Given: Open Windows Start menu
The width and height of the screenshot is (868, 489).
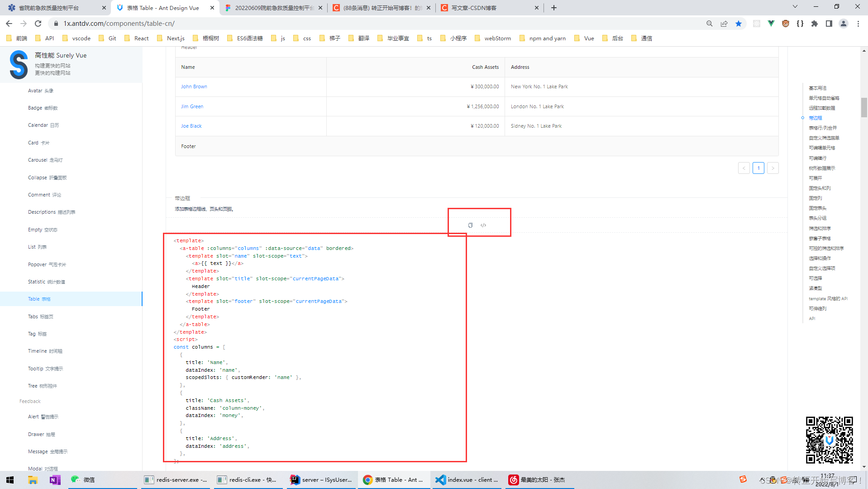Looking at the screenshot, I should [10, 479].
